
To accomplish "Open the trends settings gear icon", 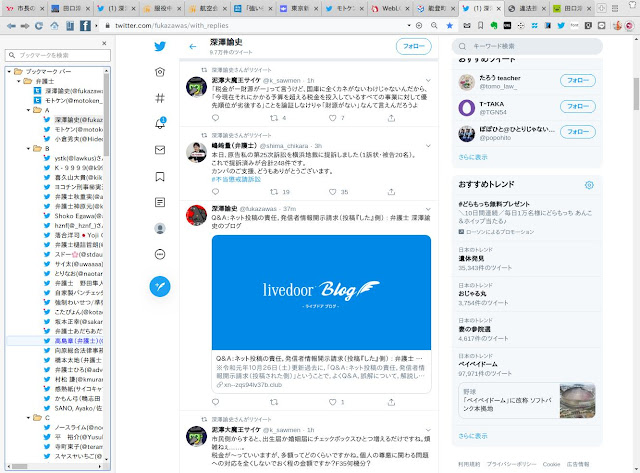I will pos(589,185).
